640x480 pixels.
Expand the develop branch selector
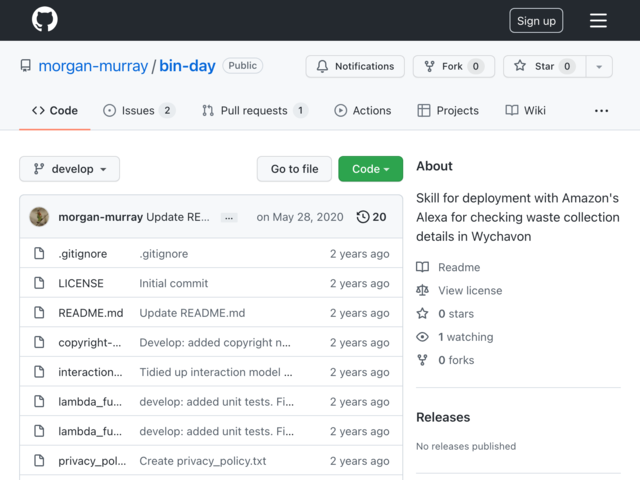(69, 169)
